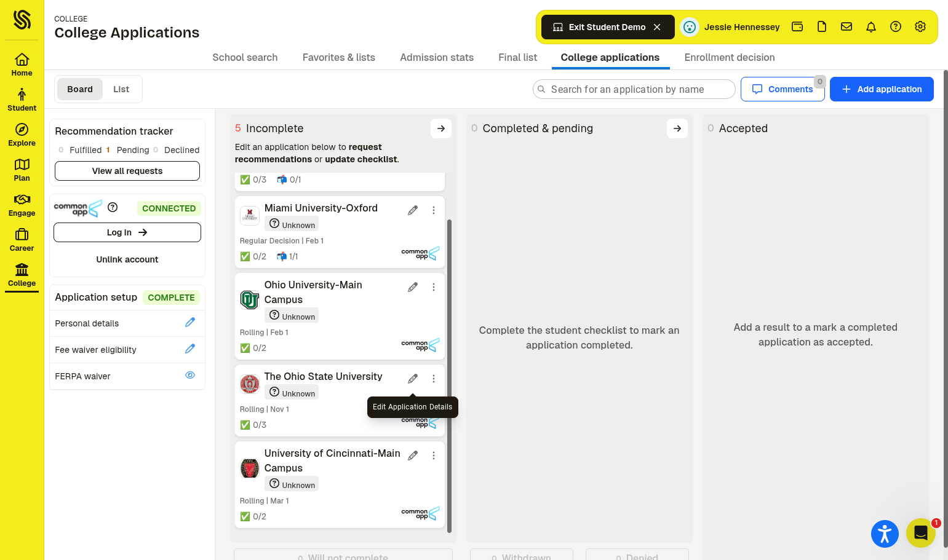Open the settings gear icon

click(x=920, y=26)
